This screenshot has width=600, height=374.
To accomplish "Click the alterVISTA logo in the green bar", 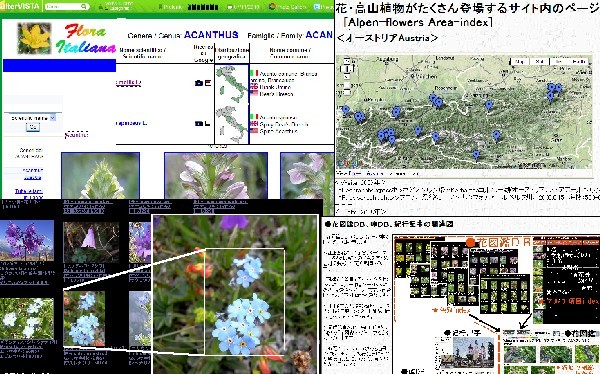I will (21, 7).
